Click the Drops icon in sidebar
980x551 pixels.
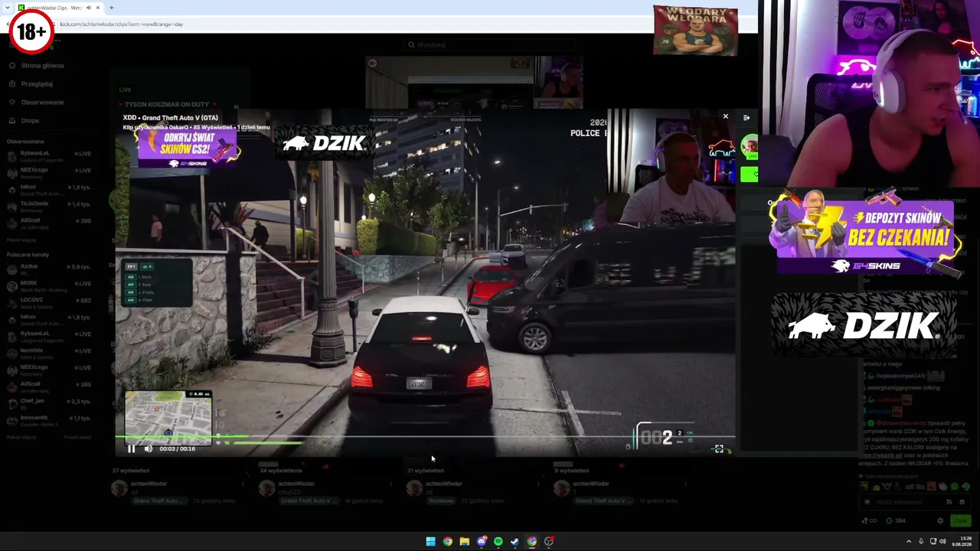[x=11, y=121]
